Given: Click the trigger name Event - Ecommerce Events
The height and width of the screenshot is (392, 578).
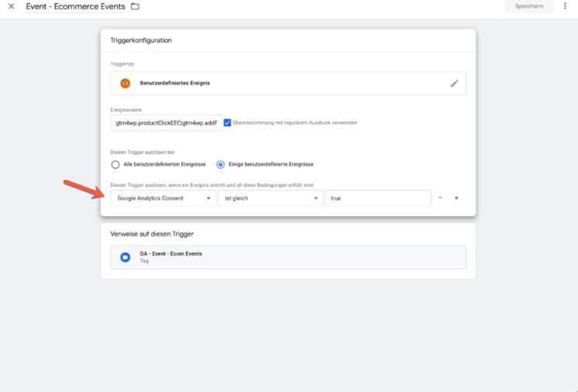Looking at the screenshot, I should click(x=76, y=7).
